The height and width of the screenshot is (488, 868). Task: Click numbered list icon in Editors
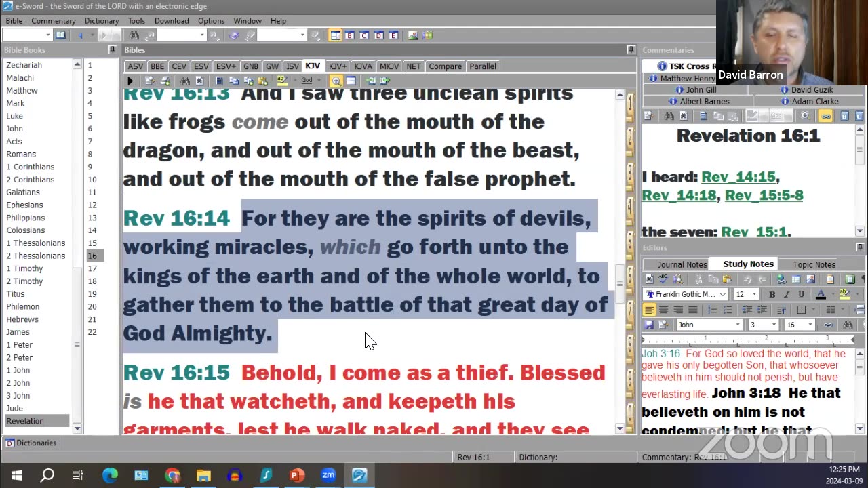(713, 310)
